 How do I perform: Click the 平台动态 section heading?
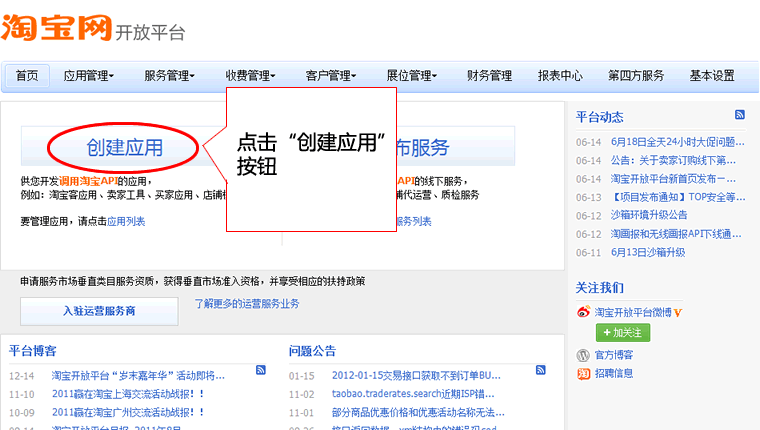coord(600,117)
